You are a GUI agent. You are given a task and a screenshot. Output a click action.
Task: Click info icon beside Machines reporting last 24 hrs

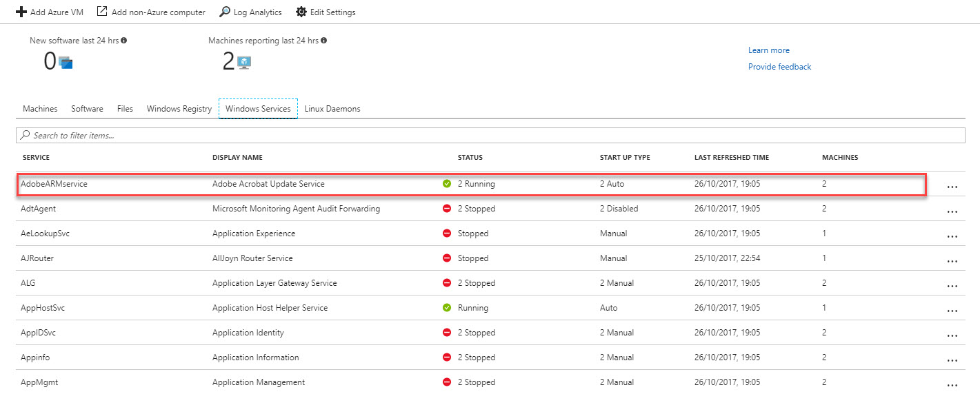point(324,41)
